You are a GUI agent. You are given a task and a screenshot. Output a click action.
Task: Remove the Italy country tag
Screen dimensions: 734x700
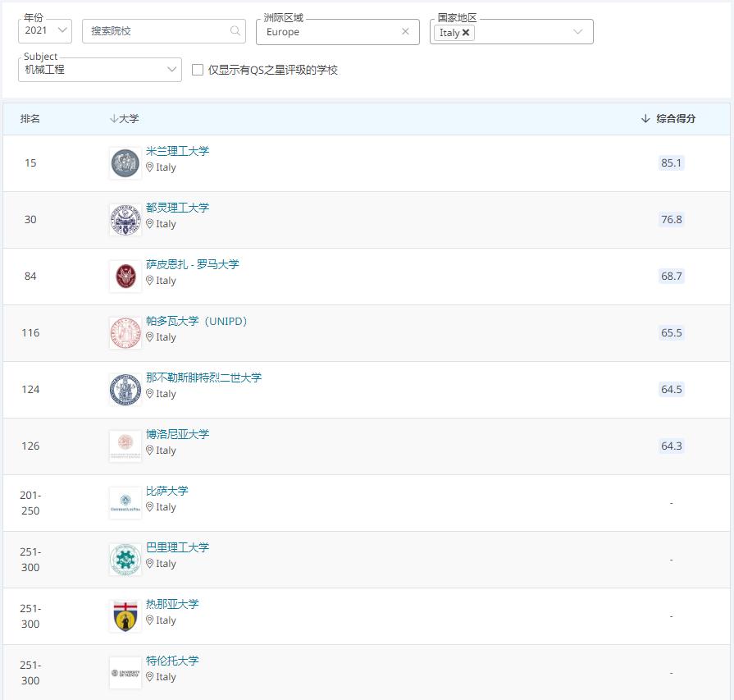point(466,32)
